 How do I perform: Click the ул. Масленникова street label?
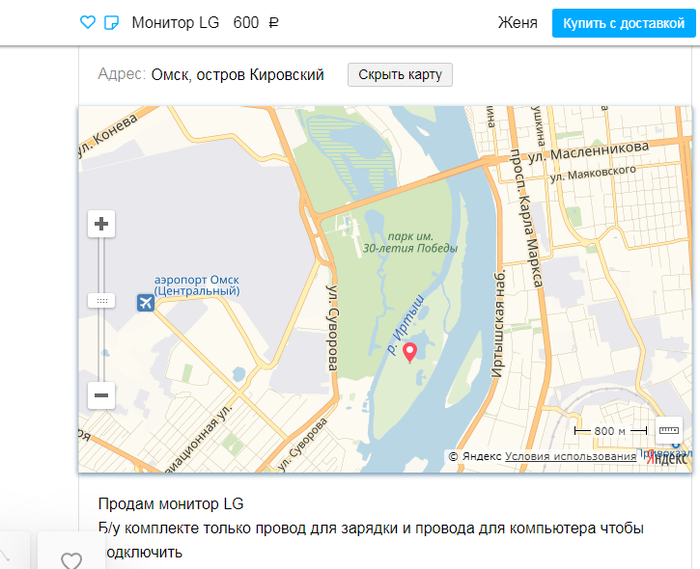(588, 152)
